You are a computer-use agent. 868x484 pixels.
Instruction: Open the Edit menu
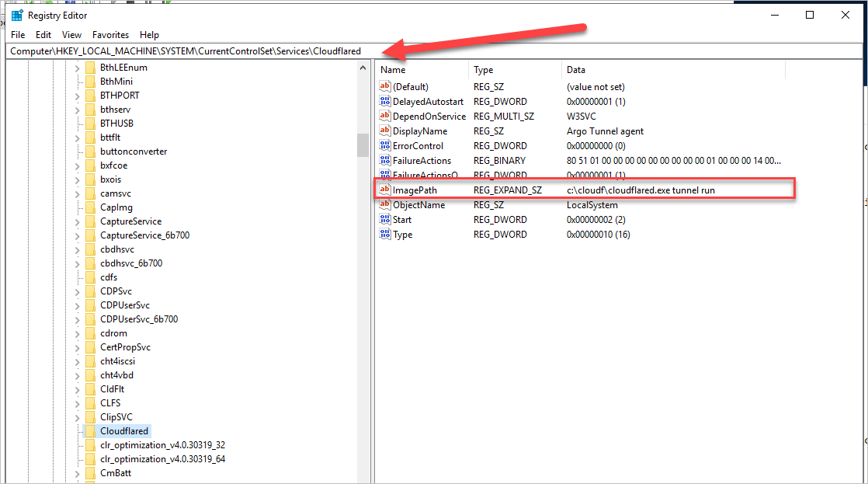[x=43, y=34]
